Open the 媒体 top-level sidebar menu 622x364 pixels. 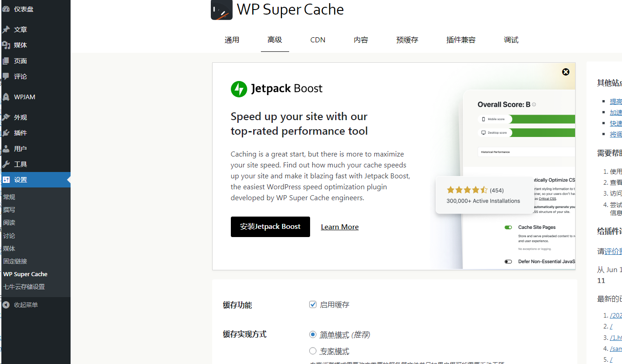coord(36,45)
